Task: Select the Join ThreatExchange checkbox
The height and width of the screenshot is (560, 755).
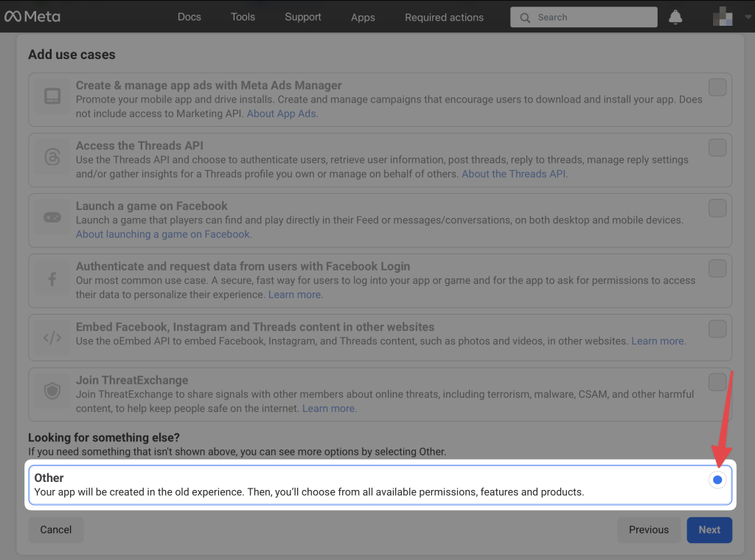Action: (717, 382)
